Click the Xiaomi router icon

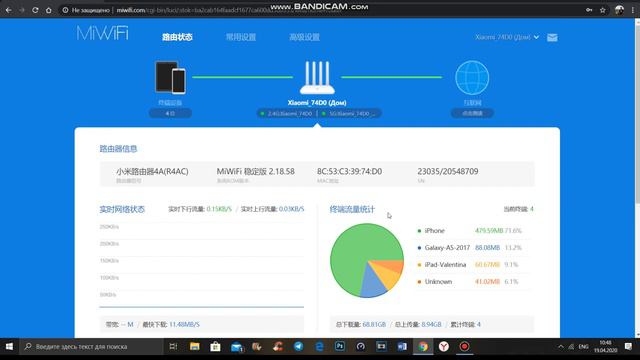pos(317,77)
